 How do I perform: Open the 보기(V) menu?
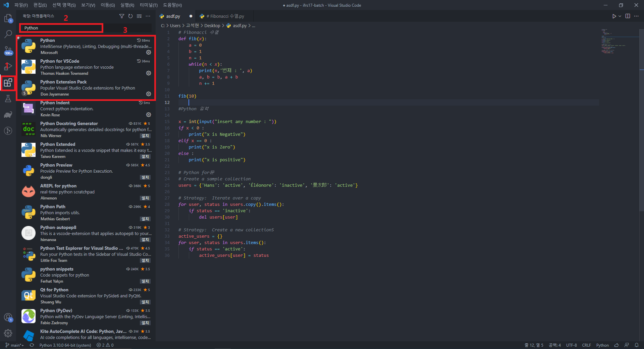tap(88, 5)
